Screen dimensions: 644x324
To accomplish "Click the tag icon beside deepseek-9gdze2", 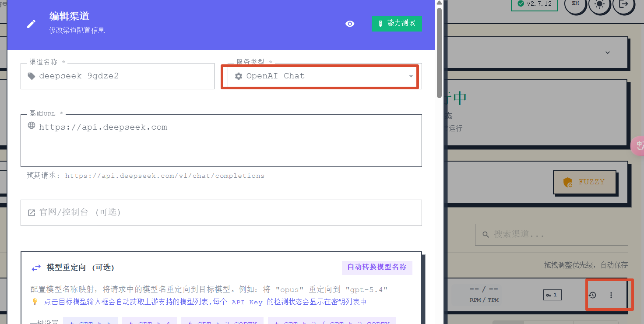I will pyautogui.click(x=32, y=76).
